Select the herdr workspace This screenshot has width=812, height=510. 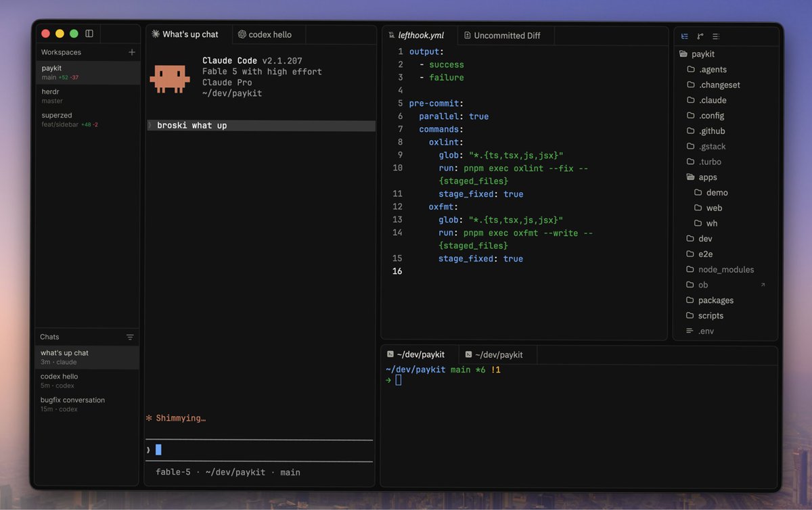(x=87, y=96)
